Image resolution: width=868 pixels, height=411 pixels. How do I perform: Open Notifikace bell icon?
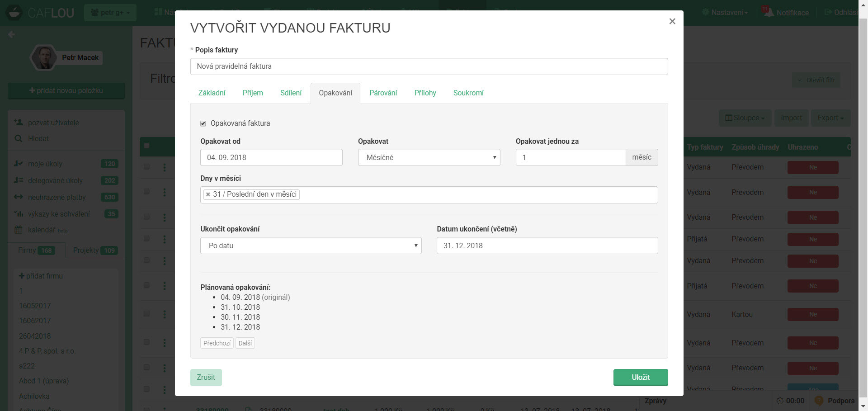pos(769,12)
